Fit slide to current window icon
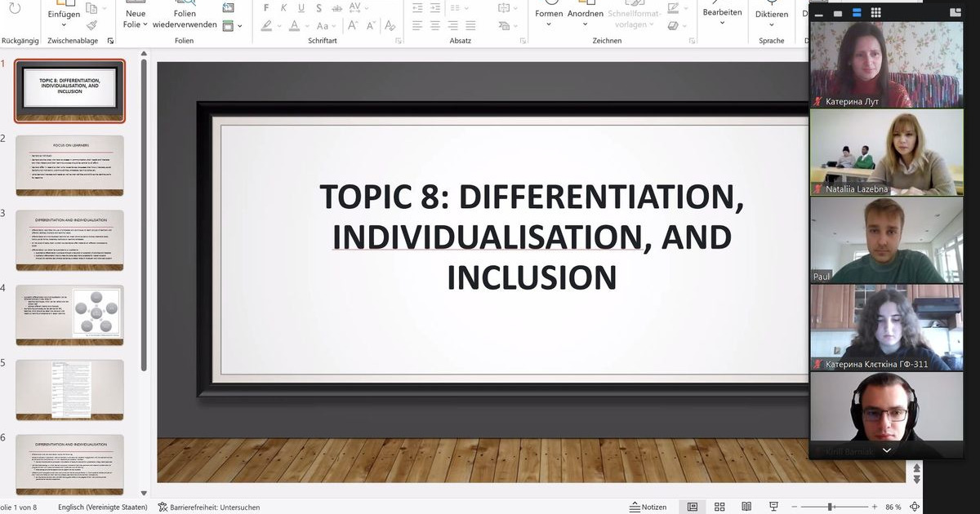This screenshot has height=514, width=980. point(915,507)
